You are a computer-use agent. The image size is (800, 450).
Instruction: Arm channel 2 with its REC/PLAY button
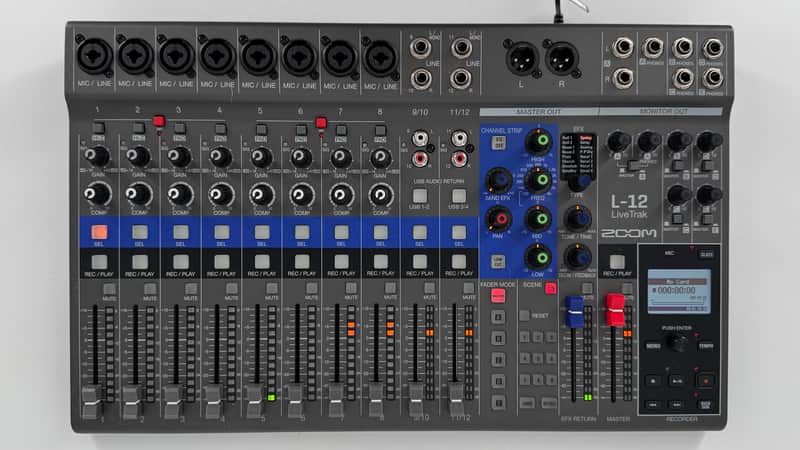pos(140,262)
